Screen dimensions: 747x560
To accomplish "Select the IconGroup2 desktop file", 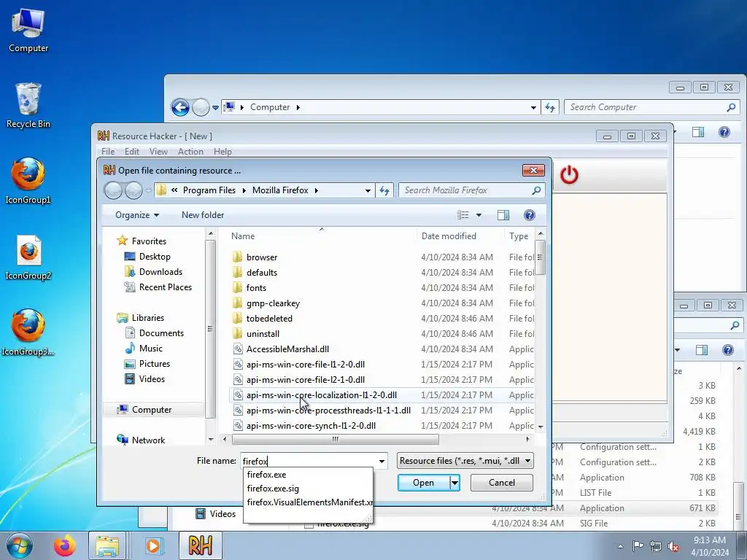I will [28, 257].
